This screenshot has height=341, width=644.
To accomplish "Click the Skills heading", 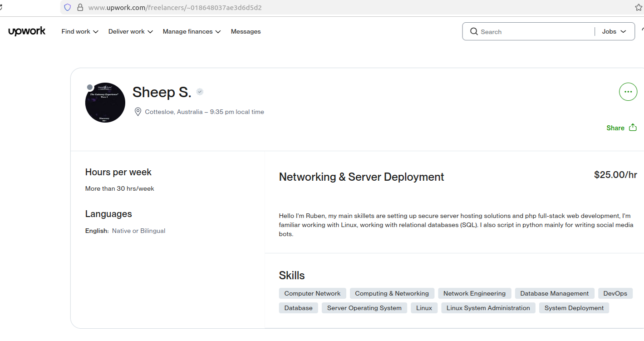I will (x=292, y=276).
